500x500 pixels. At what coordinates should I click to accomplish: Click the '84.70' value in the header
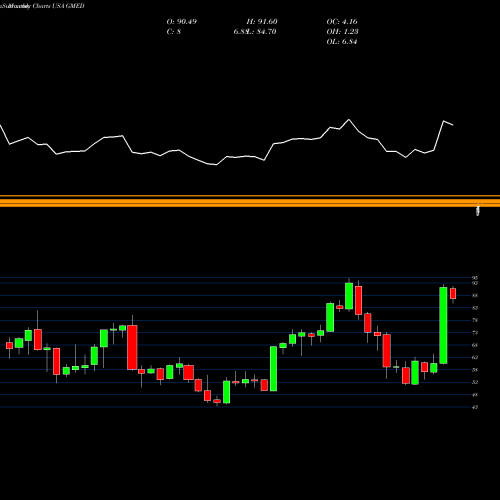[266, 32]
